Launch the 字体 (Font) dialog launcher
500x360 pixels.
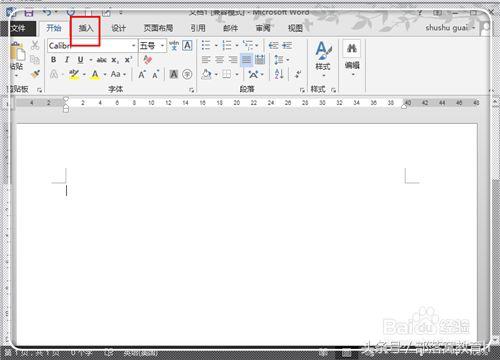click(x=191, y=90)
